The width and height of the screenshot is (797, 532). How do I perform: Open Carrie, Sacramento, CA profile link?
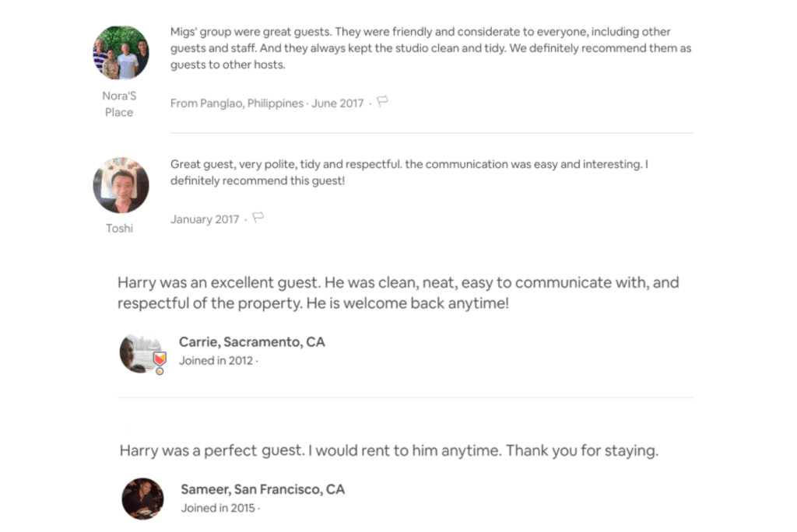[251, 342]
